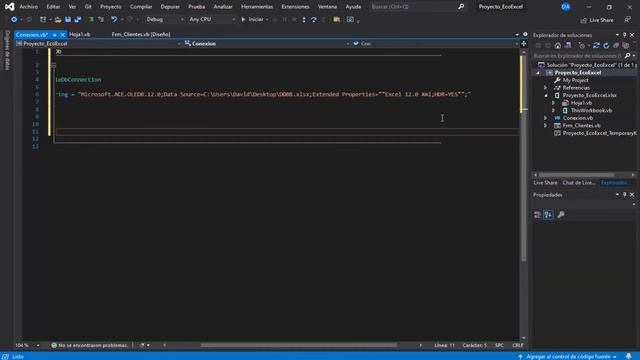Collapse the Proyecto_EcoExcel project node
Image resolution: width=640 pixels, height=360 pixels.
click(x=538, y=73)
